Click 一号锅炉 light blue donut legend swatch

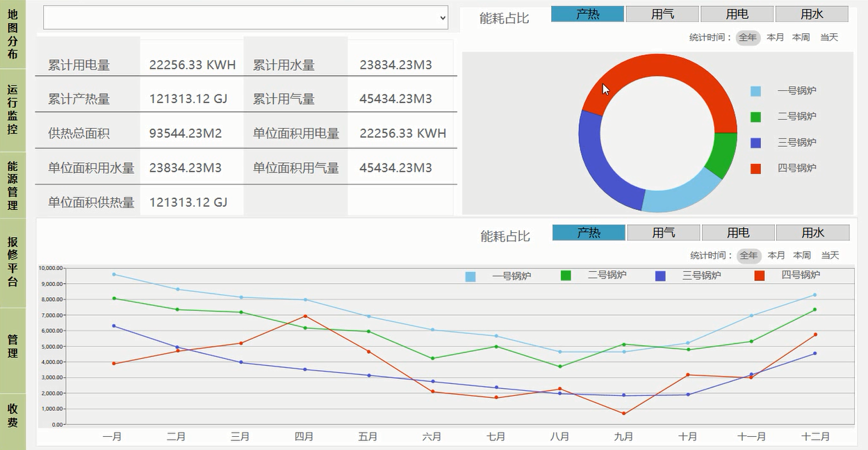(755, 91)
